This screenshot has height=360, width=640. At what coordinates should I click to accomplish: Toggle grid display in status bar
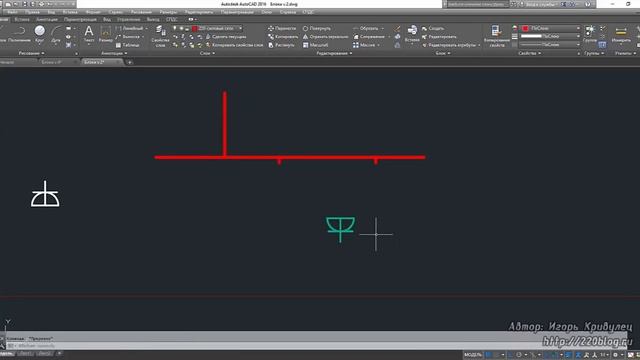pyautogui.click(x=489, y=355)
